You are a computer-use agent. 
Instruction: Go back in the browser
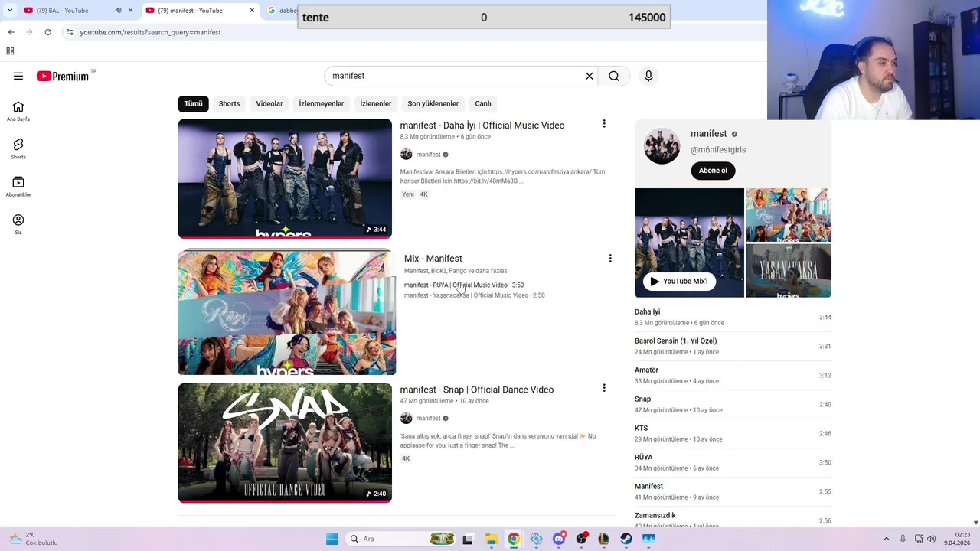pos(11,32)
